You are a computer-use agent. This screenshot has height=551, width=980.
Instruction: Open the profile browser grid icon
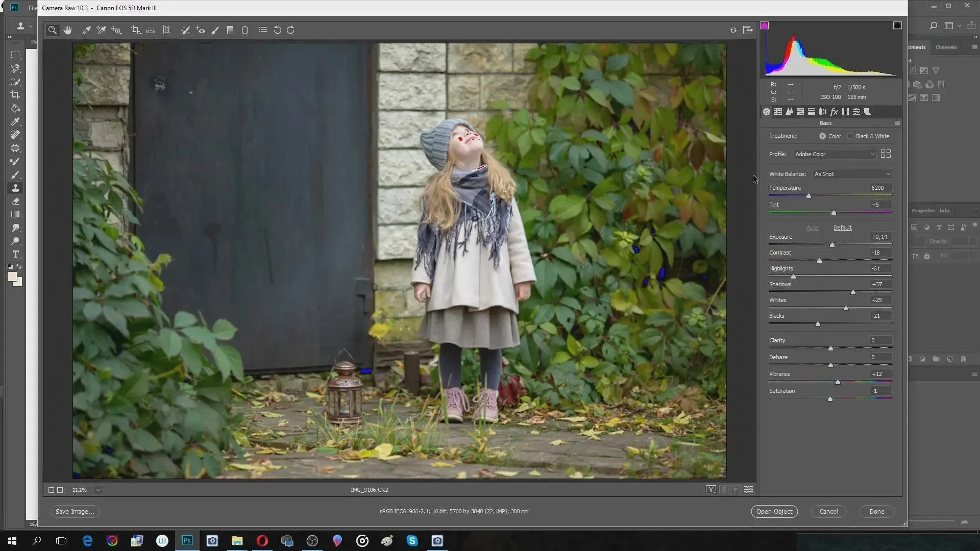pos(886,154)
